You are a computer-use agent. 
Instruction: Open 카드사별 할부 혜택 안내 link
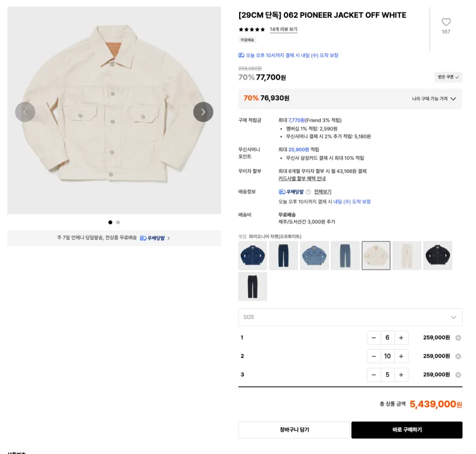[302, 179]
